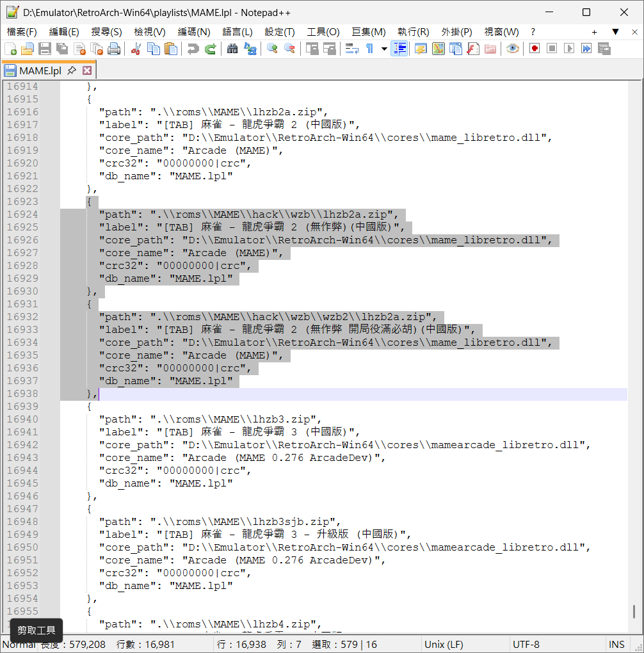
Task: Run the macro multiple times icon
Action: (586, 49)
